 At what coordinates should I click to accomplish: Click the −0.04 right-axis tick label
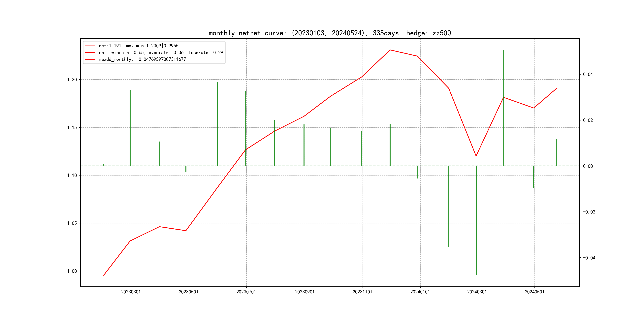[589, 258]
